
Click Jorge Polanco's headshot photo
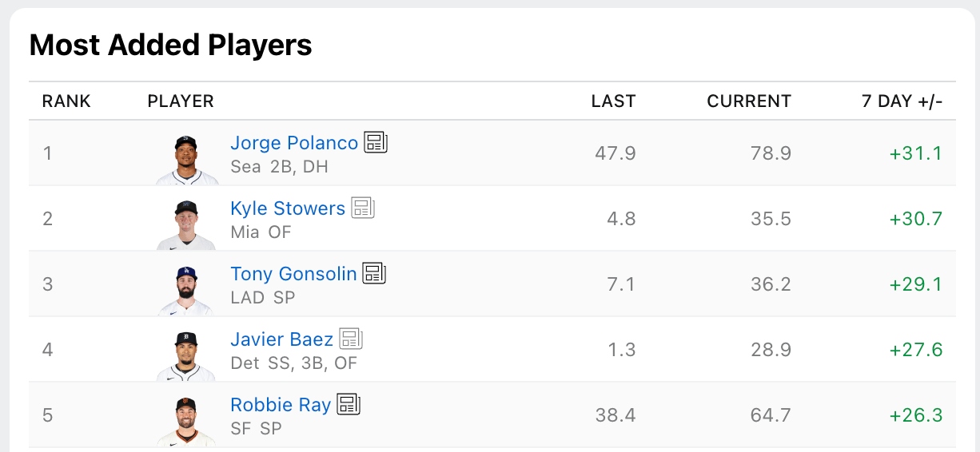click(x=186, y=159)
